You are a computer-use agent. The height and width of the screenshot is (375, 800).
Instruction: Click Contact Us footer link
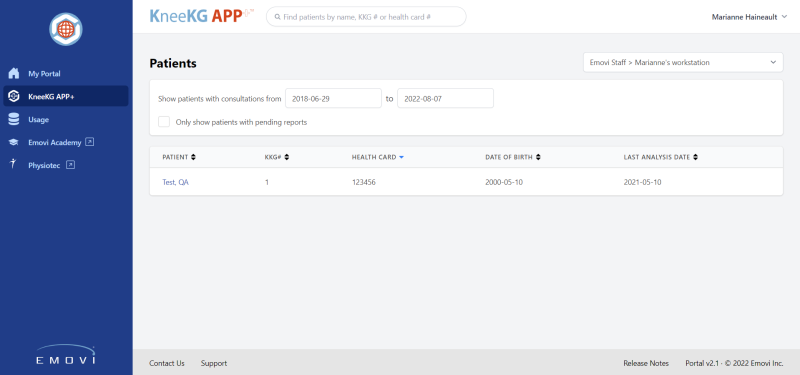click(167, 363)
